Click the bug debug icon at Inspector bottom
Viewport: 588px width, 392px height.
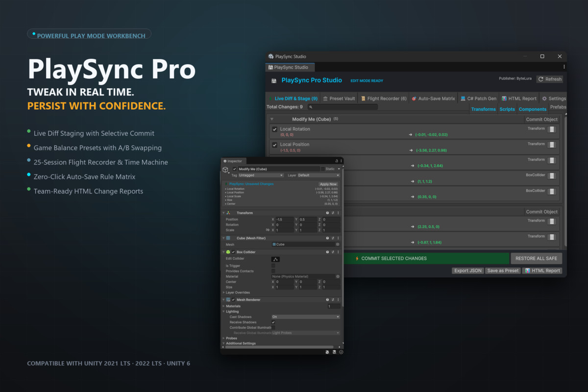click(x=327, y=352)
